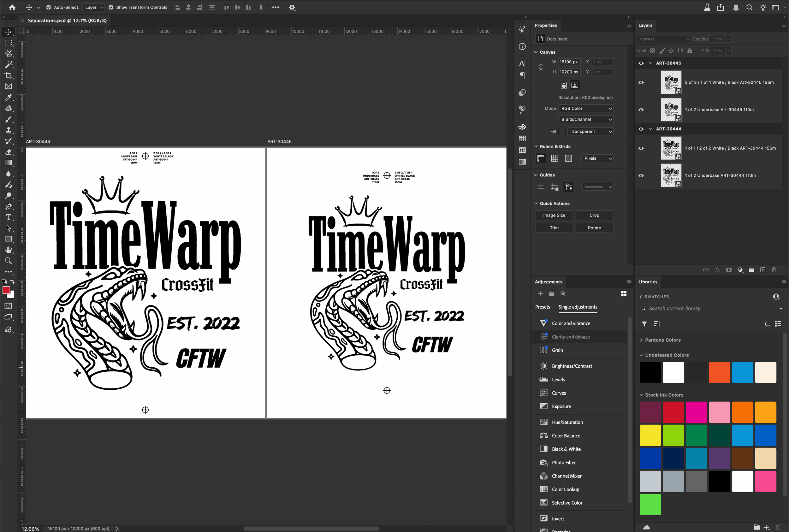The image size is (789, 532).
Task: Toggle the Auto-Select checkbox
Action: coord(49,8)
